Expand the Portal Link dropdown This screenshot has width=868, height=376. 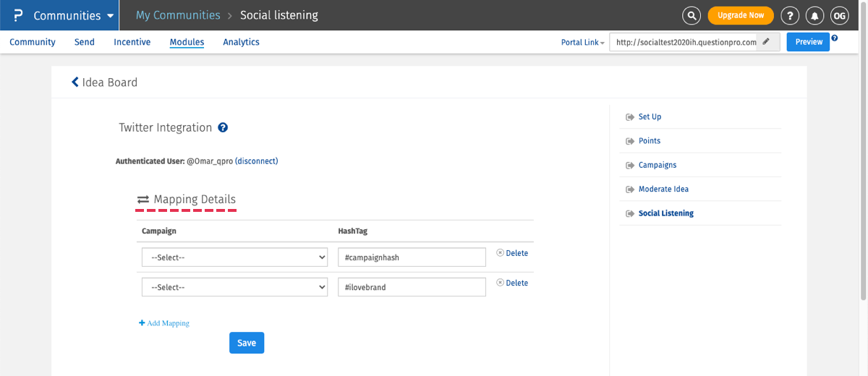[x=582, y=43]
